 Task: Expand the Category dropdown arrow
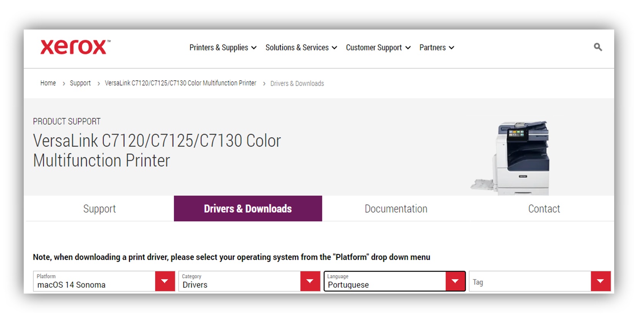[310, 281]
